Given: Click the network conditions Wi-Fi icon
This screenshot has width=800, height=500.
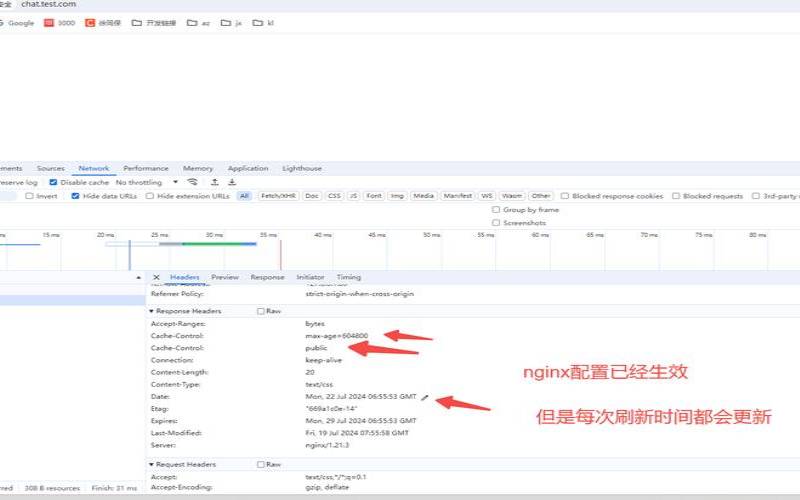Looking at the screenshot, I should click(192, 183).
